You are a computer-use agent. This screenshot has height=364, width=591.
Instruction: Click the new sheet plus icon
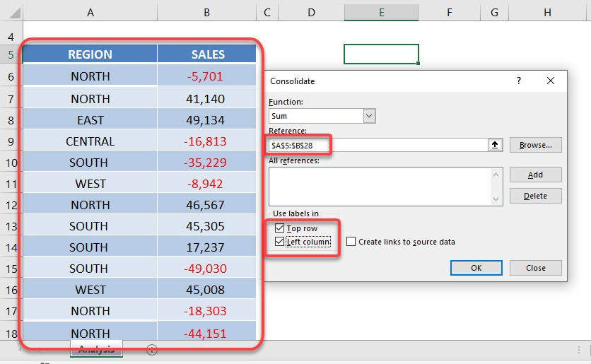coord(152,350)
